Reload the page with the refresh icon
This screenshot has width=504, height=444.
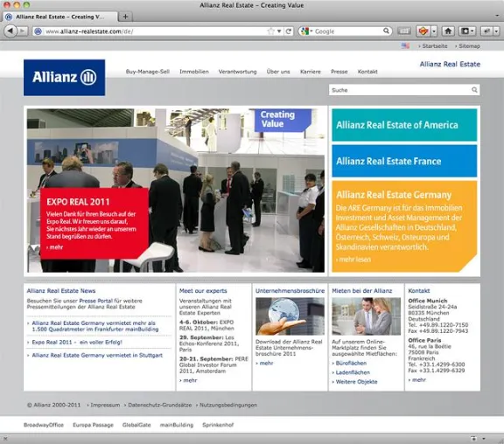[289, 31]
